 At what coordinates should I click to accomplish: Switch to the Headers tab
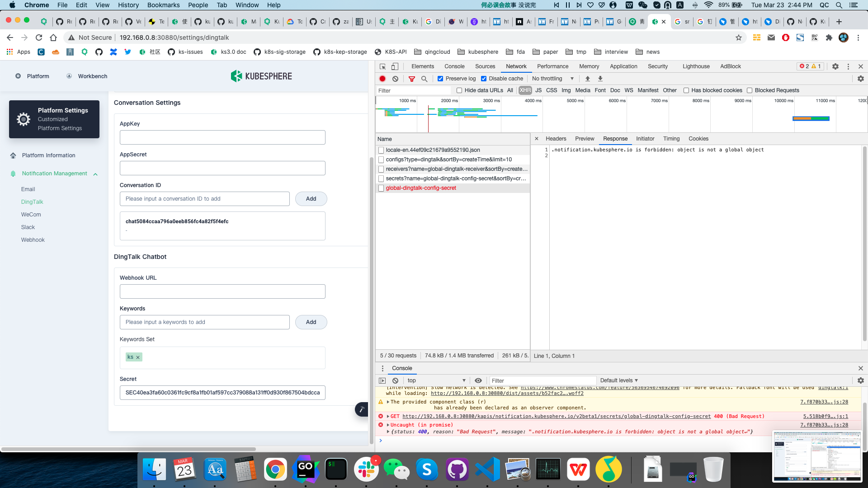coord(556,139)
